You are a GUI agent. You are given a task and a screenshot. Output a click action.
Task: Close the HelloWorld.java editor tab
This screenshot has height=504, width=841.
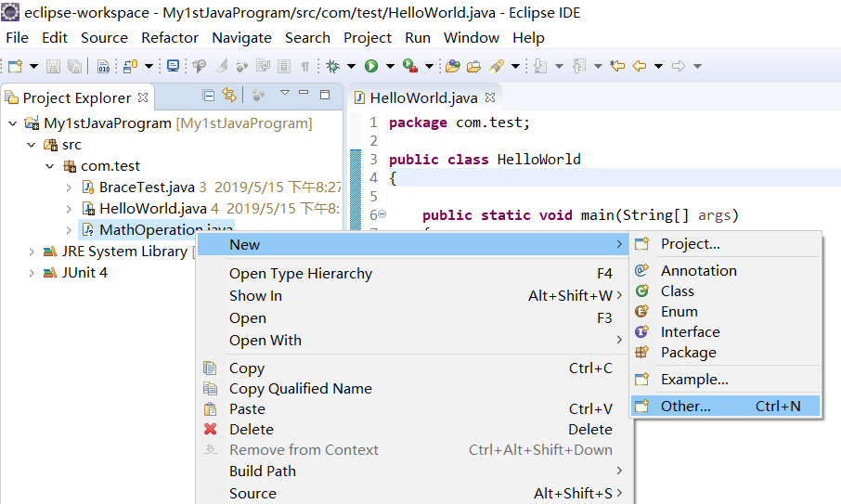pyautogui.click(x=490, y=97)
